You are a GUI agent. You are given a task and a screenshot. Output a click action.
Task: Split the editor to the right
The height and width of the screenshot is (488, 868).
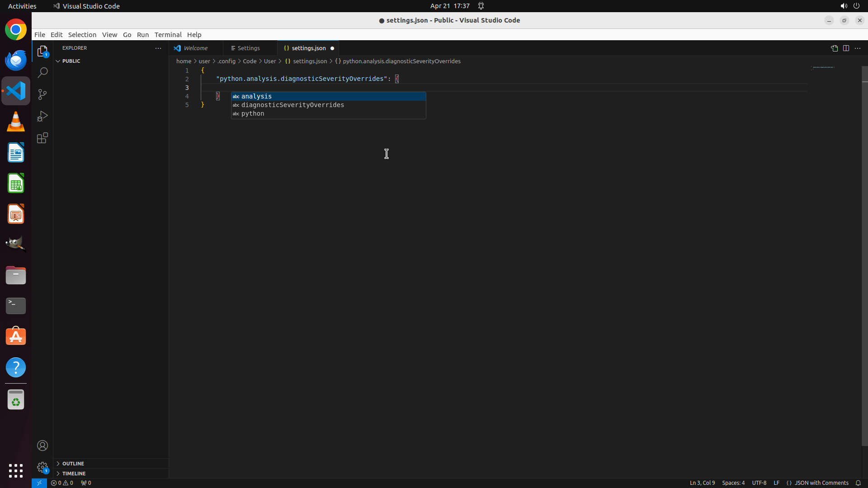[x=846, y=48]
